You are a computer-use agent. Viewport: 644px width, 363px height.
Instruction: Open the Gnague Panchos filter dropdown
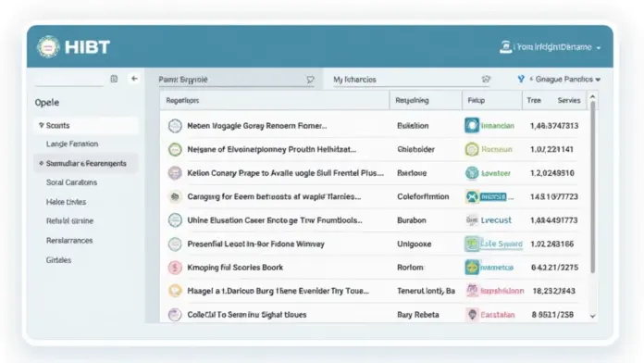[x=565, y=80]
